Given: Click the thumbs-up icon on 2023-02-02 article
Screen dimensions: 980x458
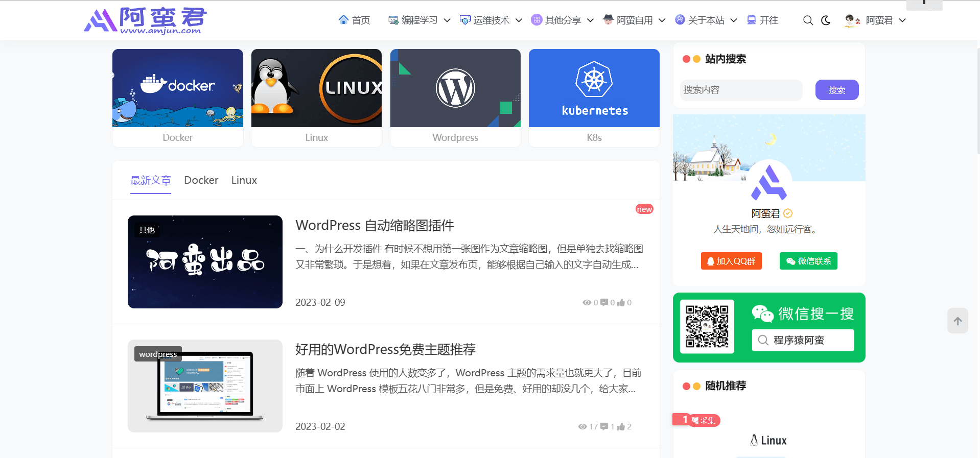Looking at the screenshot, I should (621, 427).
